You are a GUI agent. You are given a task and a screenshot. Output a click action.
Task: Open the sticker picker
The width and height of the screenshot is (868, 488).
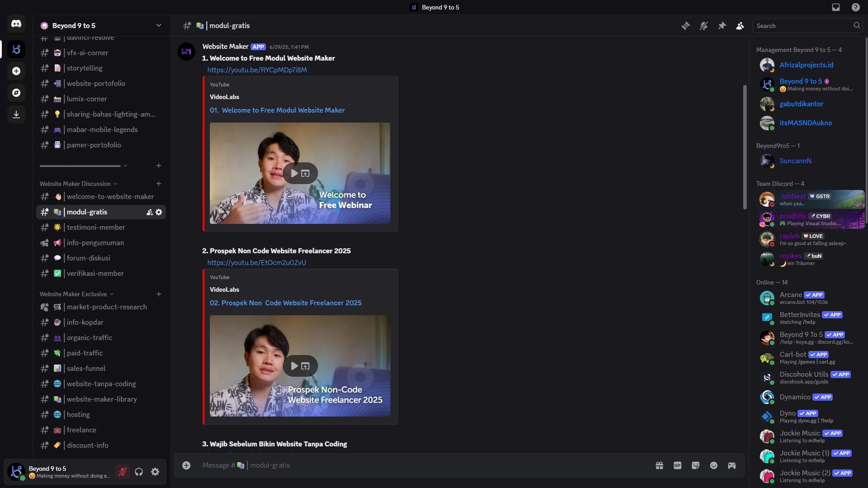click(696, 465)
